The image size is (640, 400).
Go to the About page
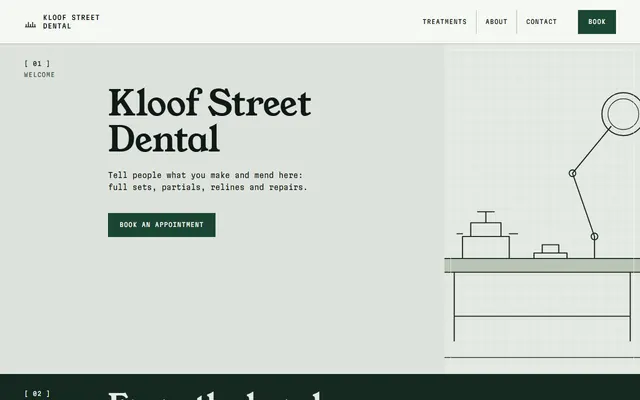(496, 22)
